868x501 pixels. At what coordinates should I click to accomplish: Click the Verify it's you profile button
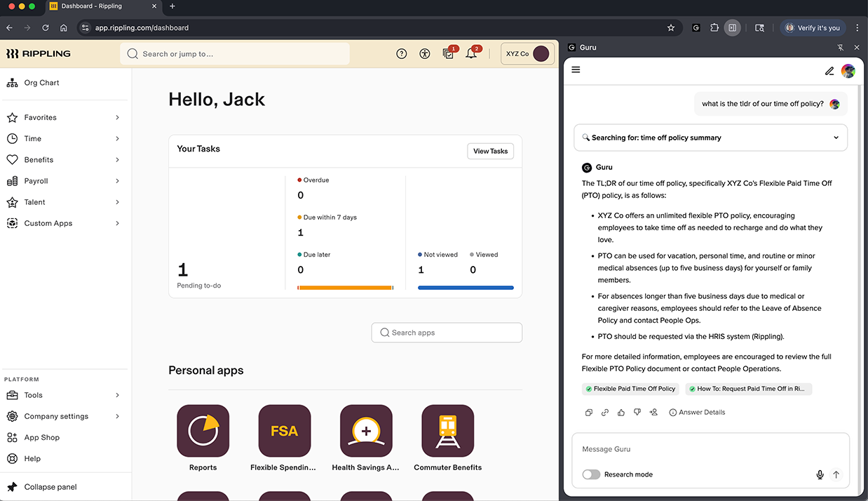click(813, 28)
